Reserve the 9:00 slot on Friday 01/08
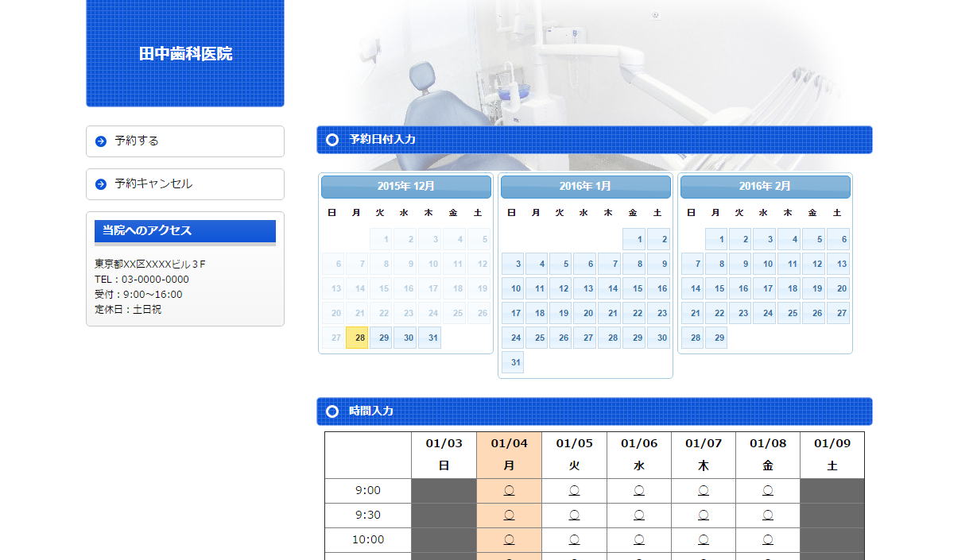 click(x=768, y=491)
